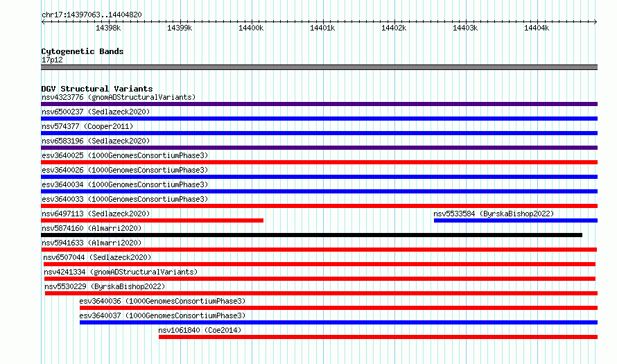
Task: Click the 14400k ruler tick label
Action: click(x=251, y=28)
